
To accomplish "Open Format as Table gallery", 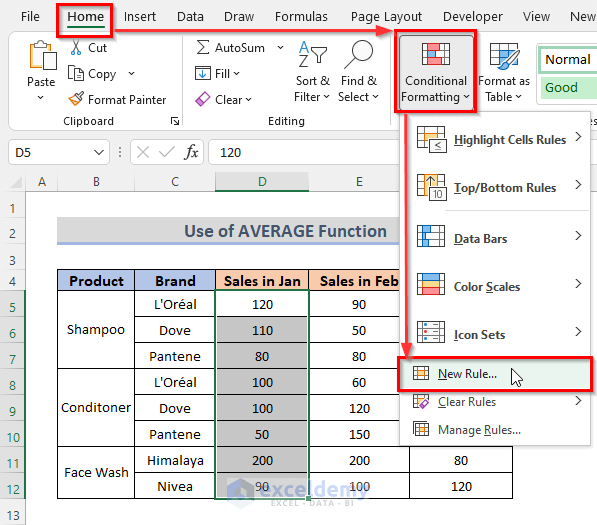I will pyautogui.click(x=504, y=72).
